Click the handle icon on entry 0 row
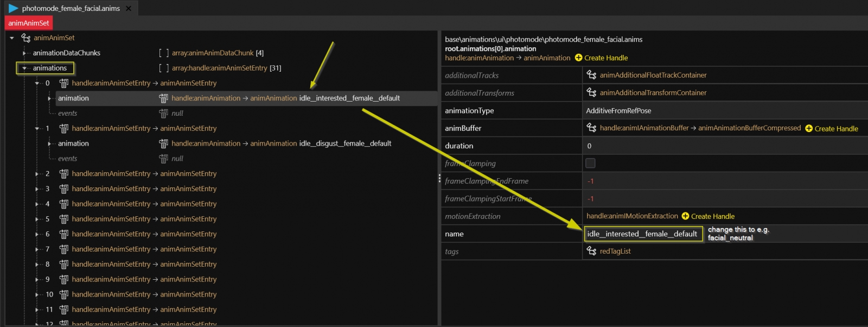Viewport: 868px width, 327px height. point(63,83)
